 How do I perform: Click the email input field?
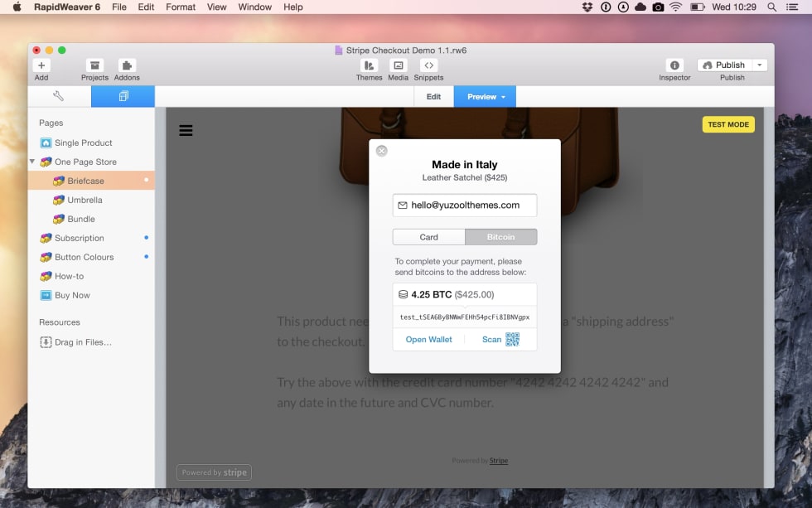pyautogui.click(x=465, y=205)
